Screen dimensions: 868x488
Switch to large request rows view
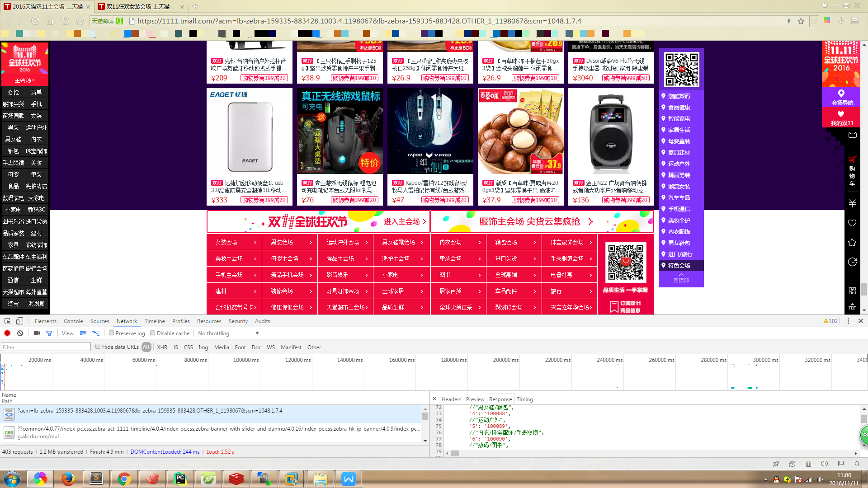point(83,333)
